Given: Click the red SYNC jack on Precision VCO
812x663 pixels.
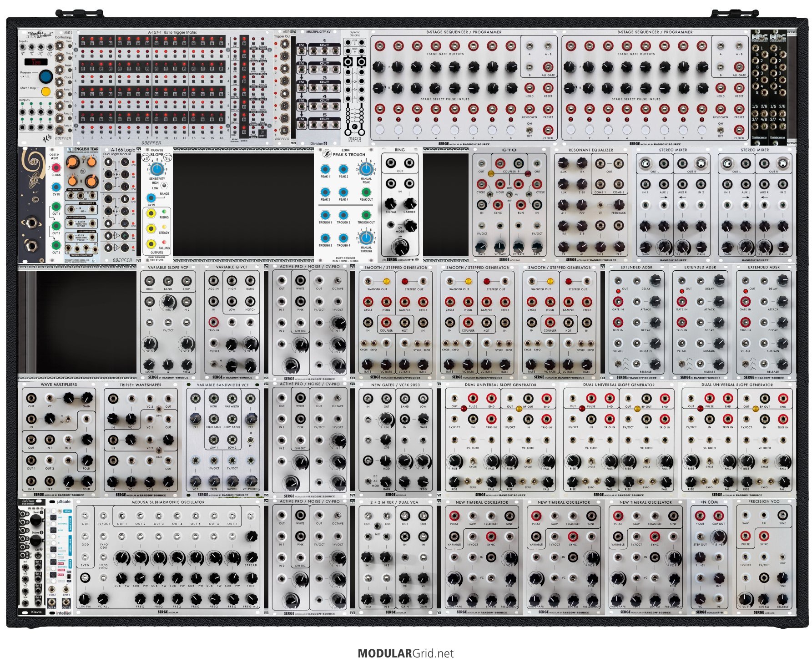Looking at the screenshot, I should [x=764, y=536].
